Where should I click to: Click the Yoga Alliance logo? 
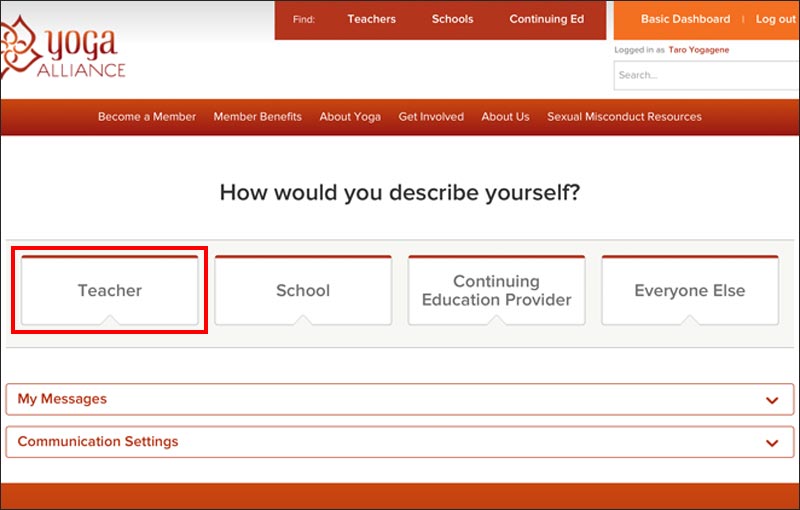63,47
